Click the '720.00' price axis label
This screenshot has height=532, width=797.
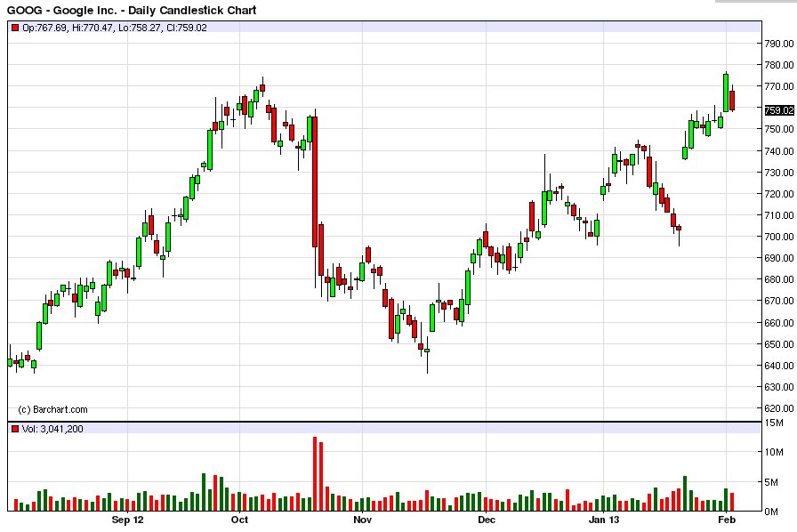tap(778, 194)
